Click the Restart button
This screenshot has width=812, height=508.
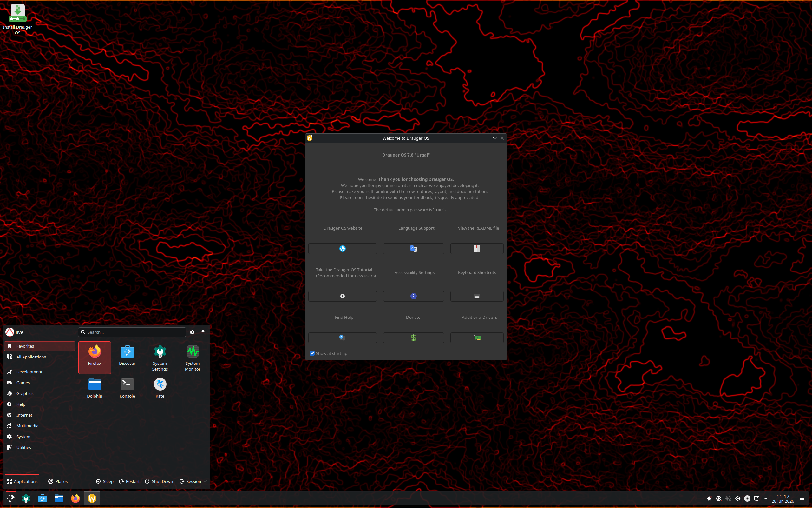coord(129,481)
